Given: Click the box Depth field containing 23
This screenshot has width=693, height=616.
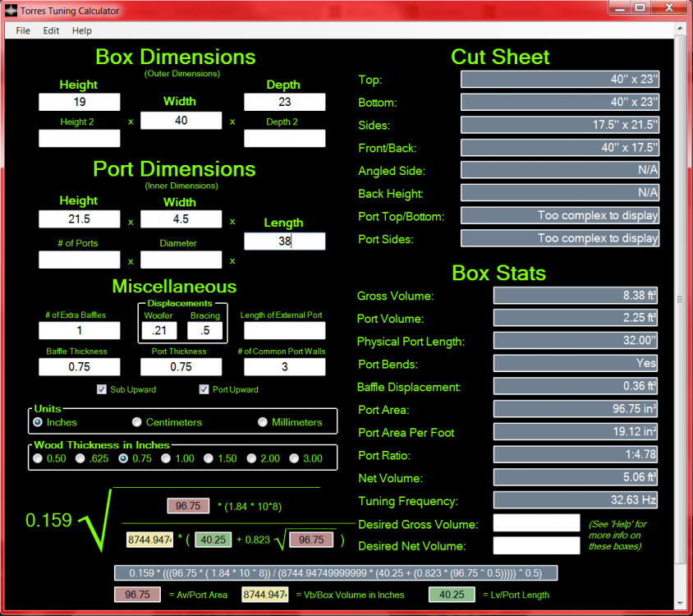Looking at the screenshot, I should coord(285,102).
